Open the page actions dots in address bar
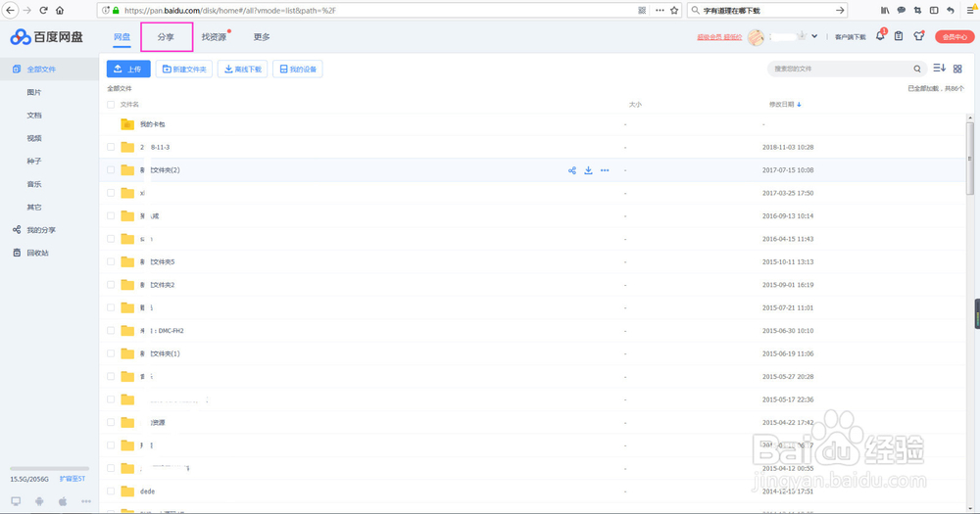Viewport: 980px width, 514px height. click(660, 10)
